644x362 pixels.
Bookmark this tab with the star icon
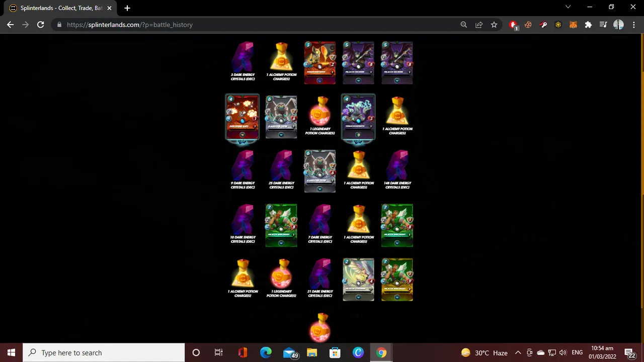coord(494,25)
